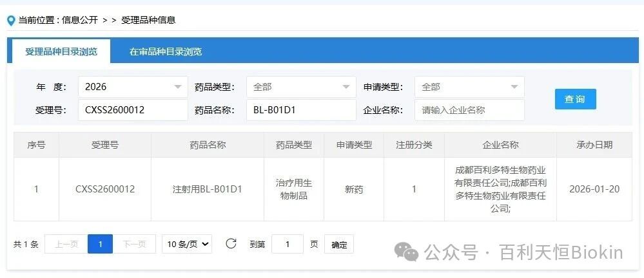The image size is (644, 278).
Task: Expand the 药品类型 dropdown
Action: pos(300,87)
